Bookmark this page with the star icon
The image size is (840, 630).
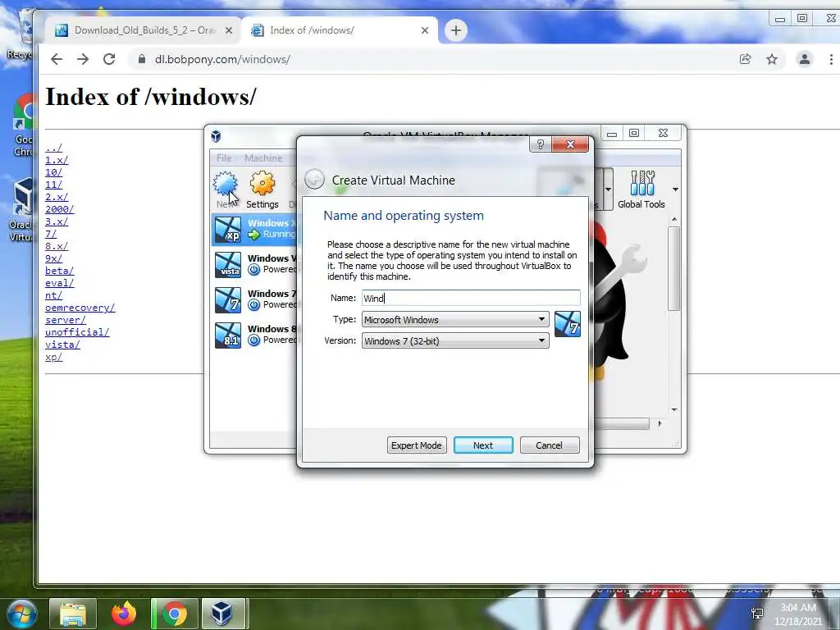coord(771,59)
